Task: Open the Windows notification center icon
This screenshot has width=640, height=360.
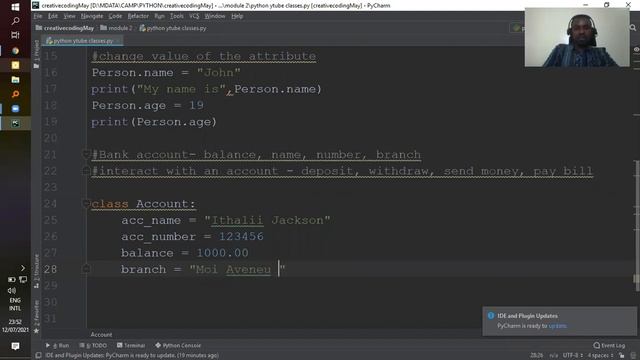Action: (x=15, y=346)
